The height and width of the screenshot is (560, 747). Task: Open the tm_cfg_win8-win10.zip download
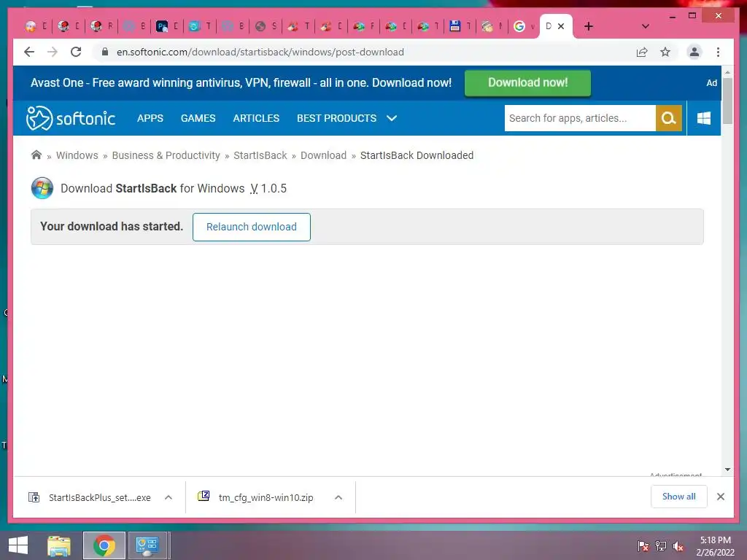(256, 497)
